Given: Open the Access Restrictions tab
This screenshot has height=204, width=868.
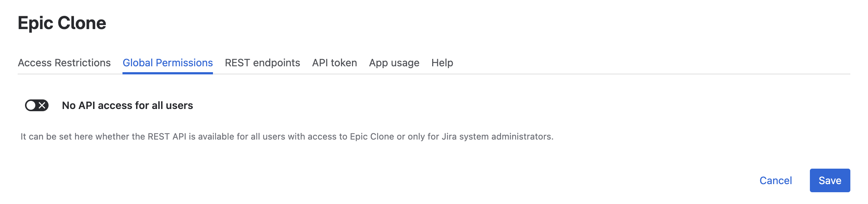Looking at the screenshot, I should [x=64, y=63].
